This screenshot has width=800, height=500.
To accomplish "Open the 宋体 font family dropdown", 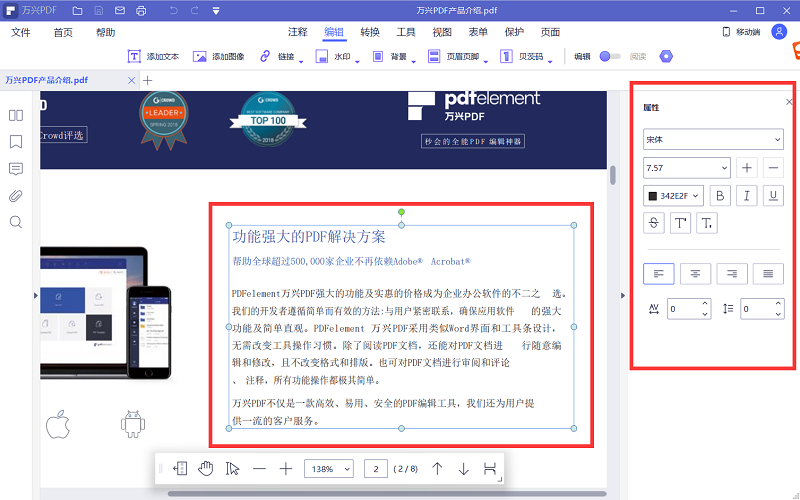I will (x=713, y=139).
